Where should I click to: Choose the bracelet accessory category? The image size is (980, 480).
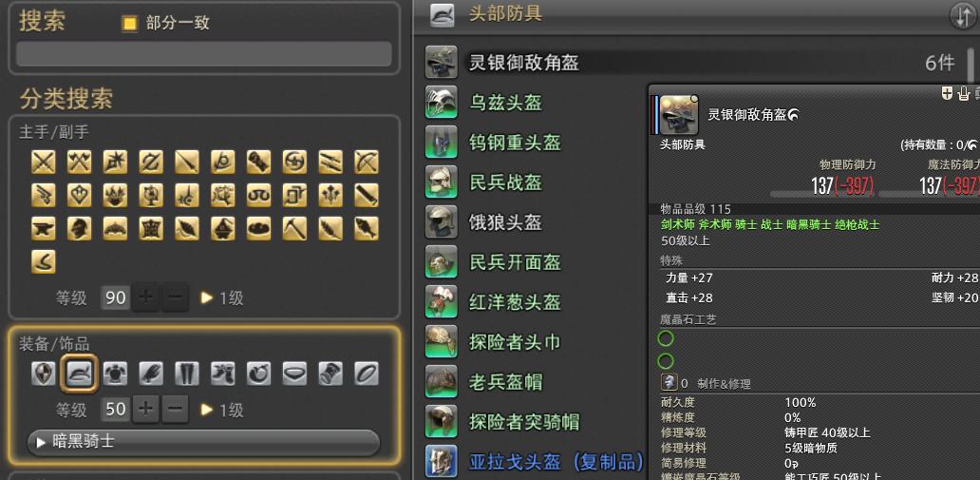(330, 374)
